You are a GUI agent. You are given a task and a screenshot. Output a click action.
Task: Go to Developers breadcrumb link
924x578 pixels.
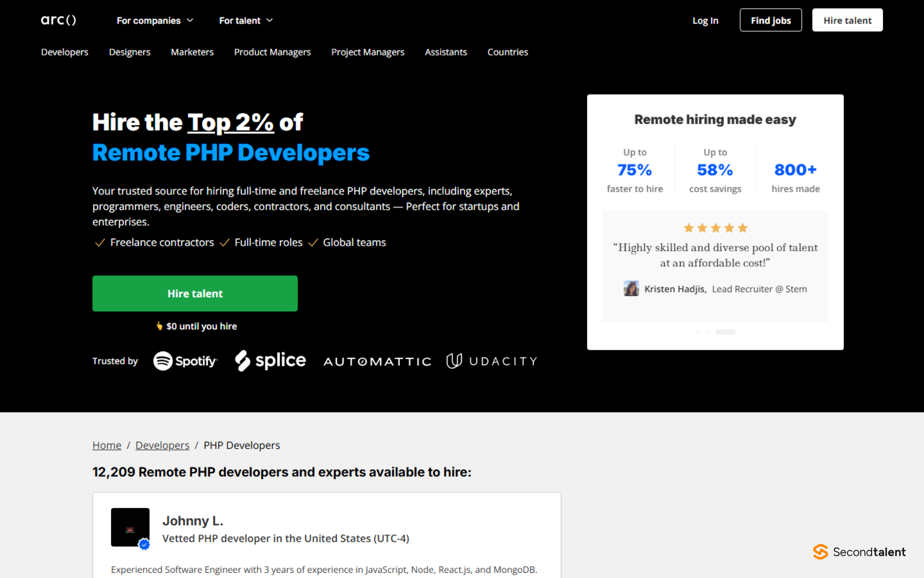click(162, 445)
